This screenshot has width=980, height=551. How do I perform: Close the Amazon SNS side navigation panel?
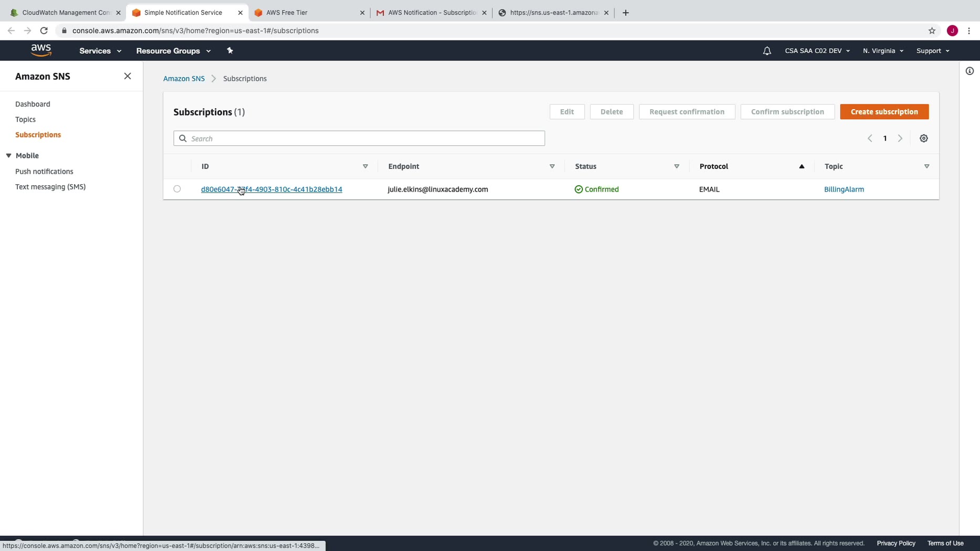point(128,76)
